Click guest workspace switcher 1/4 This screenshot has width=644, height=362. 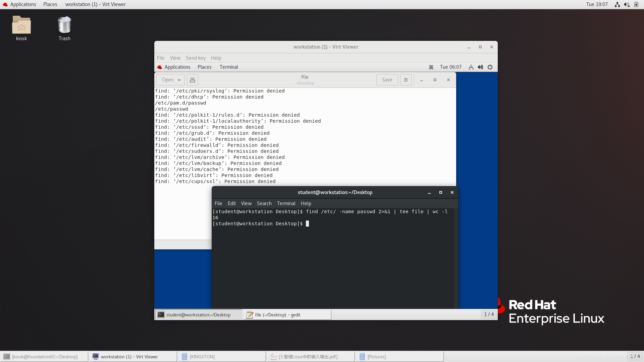pyautogui.click(x=489, y=314)
